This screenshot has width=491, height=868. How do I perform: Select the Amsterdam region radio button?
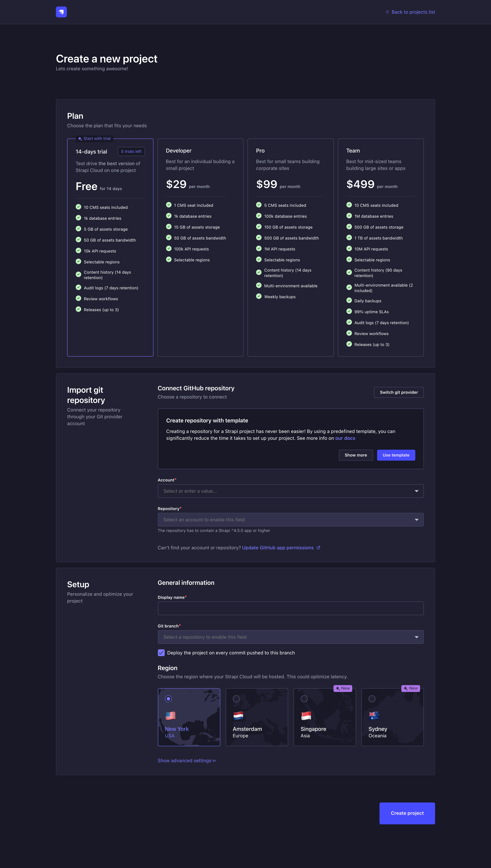236,699
